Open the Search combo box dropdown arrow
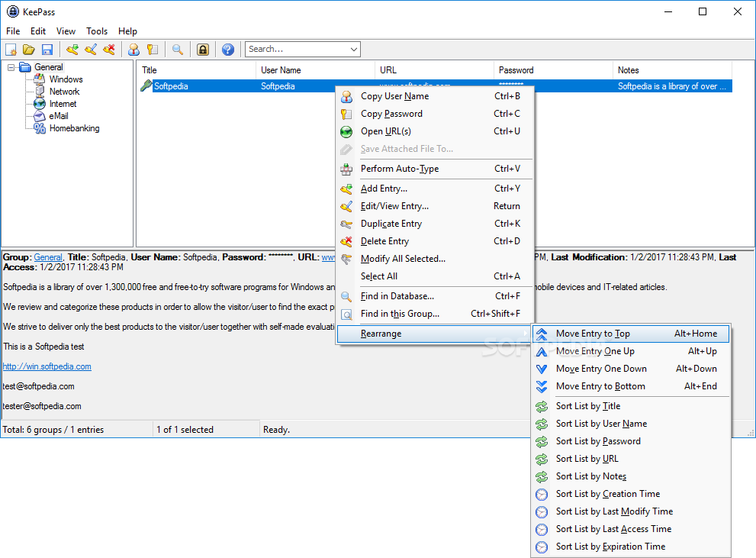This screenshot has width=756, height=558. pos(353,49)
